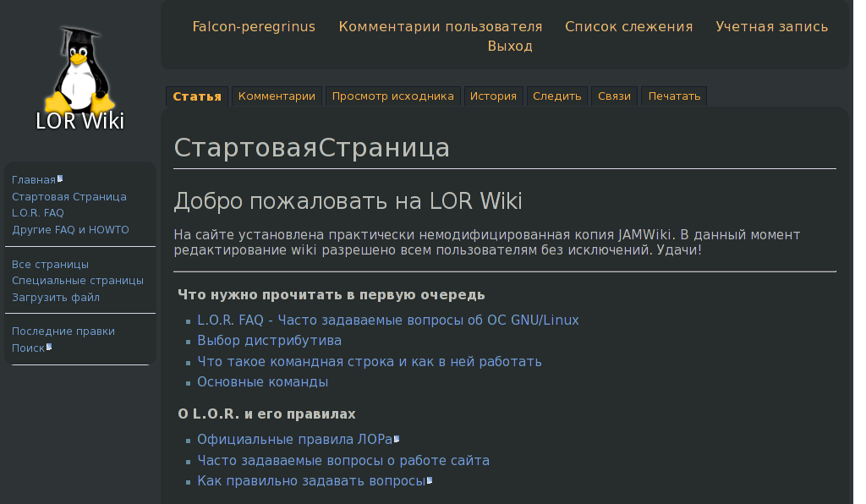Screen dimensions: 866x504
Task: Open the Falcon-peregrinus user page
Action: 253,26
